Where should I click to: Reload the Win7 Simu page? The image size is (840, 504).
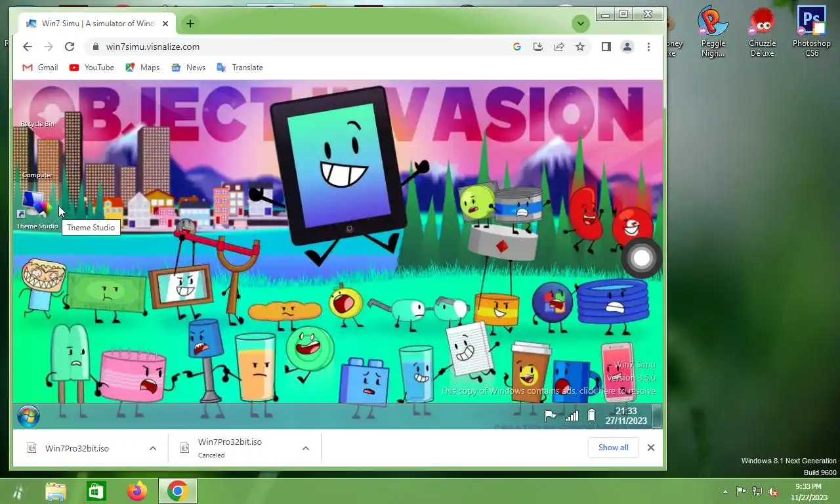69,47
